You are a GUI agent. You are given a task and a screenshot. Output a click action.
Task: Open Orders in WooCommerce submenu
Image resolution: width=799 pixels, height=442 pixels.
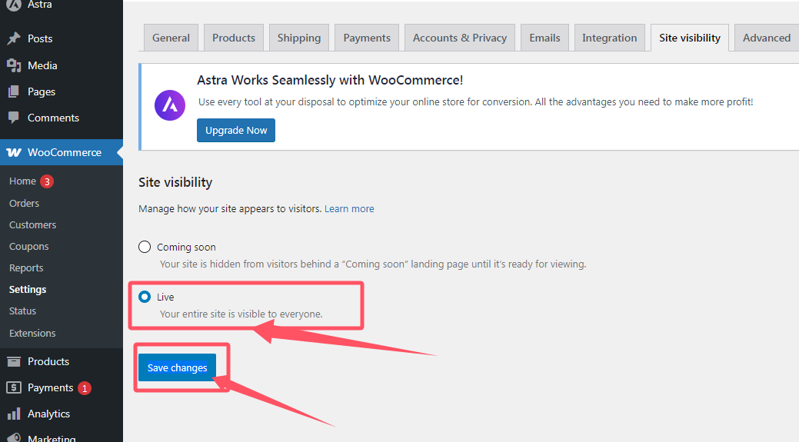coord(24,203)
